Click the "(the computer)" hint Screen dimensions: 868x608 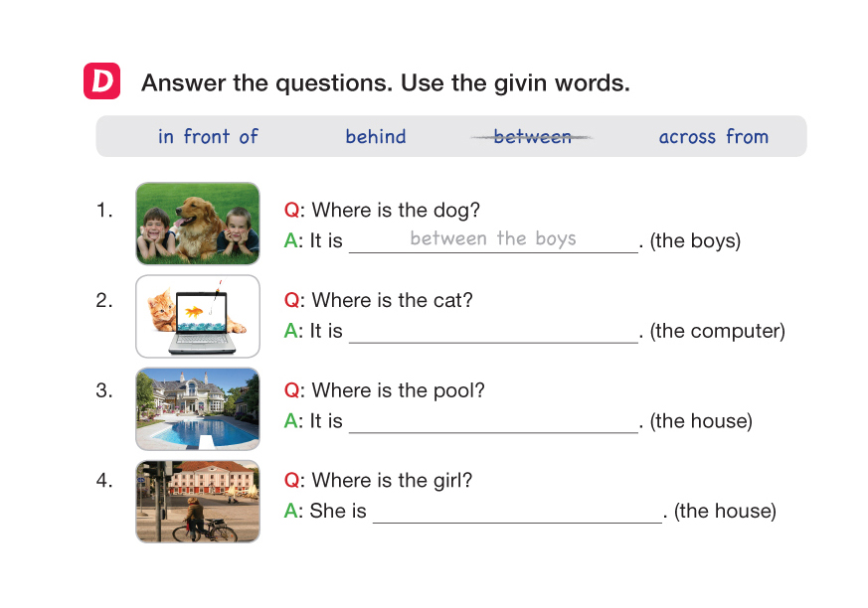717,331
